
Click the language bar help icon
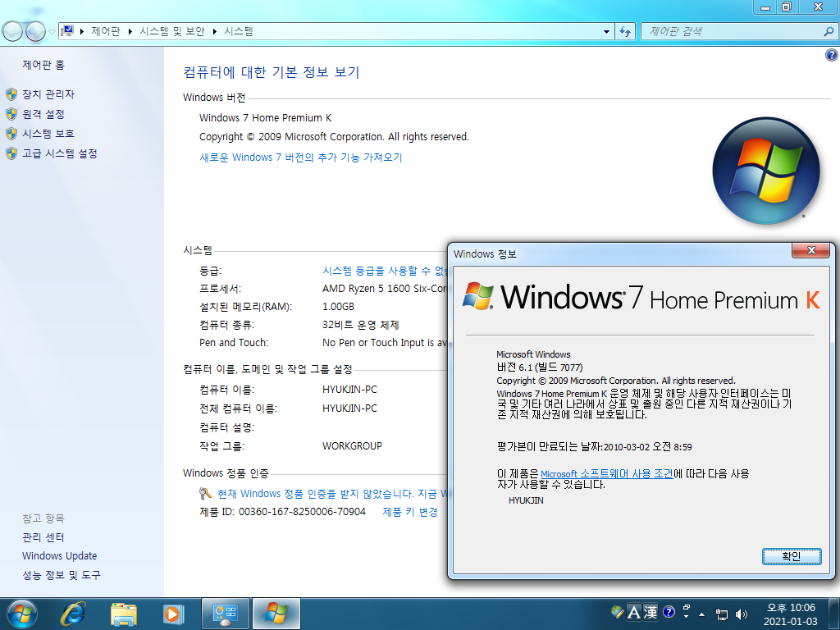[x=669, y=611]
